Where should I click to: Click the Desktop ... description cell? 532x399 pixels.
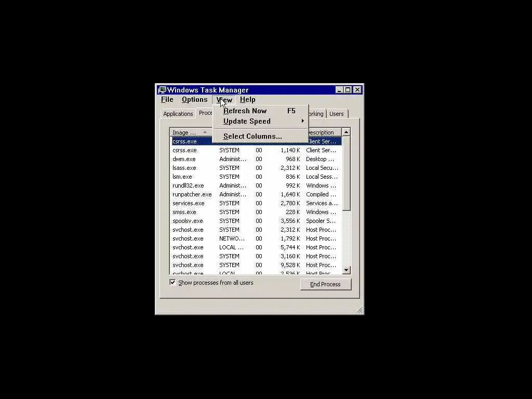click(320, 159)
